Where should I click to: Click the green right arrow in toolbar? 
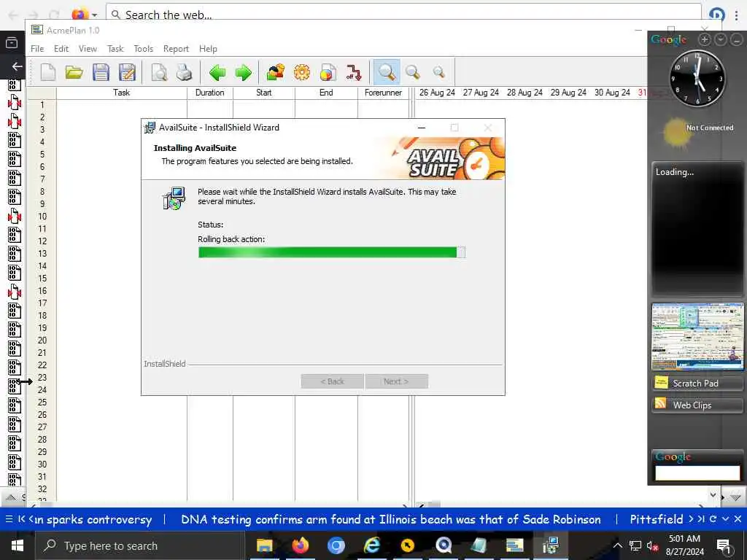coord(244,72)
